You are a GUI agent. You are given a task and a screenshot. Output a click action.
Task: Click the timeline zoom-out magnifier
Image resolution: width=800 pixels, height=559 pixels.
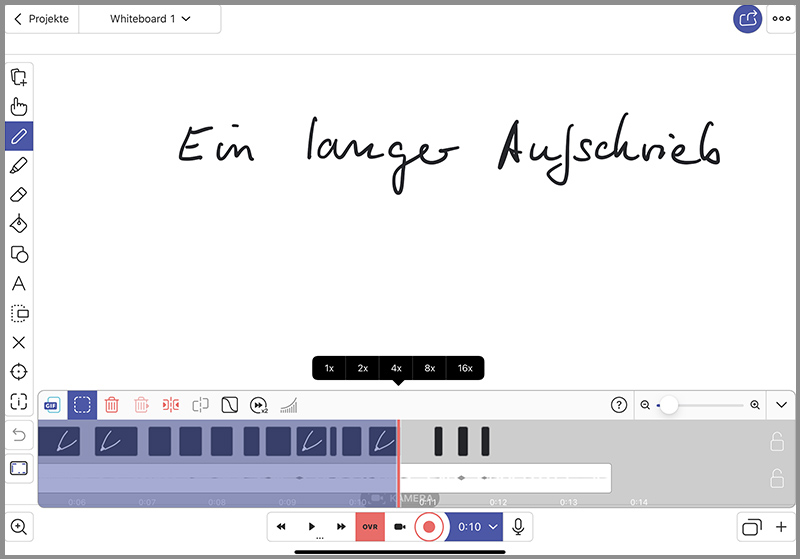[x=645, y=405]
